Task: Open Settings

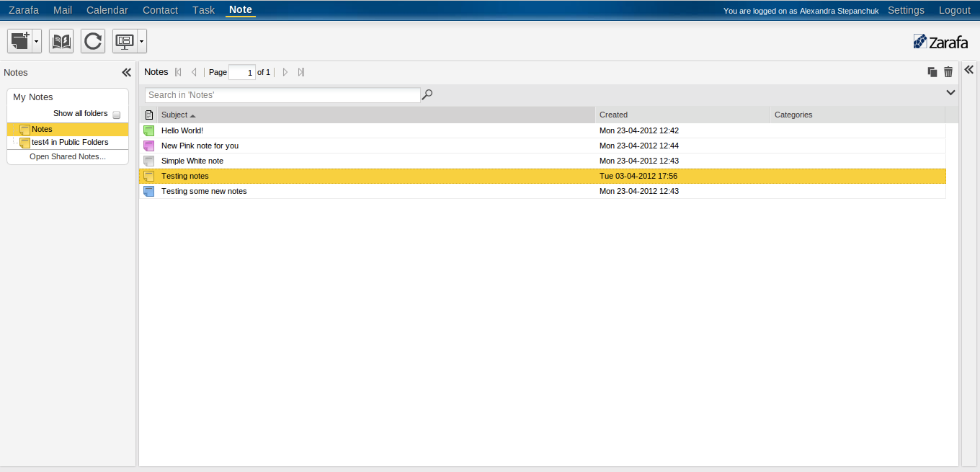Action: tap(906, 10)
